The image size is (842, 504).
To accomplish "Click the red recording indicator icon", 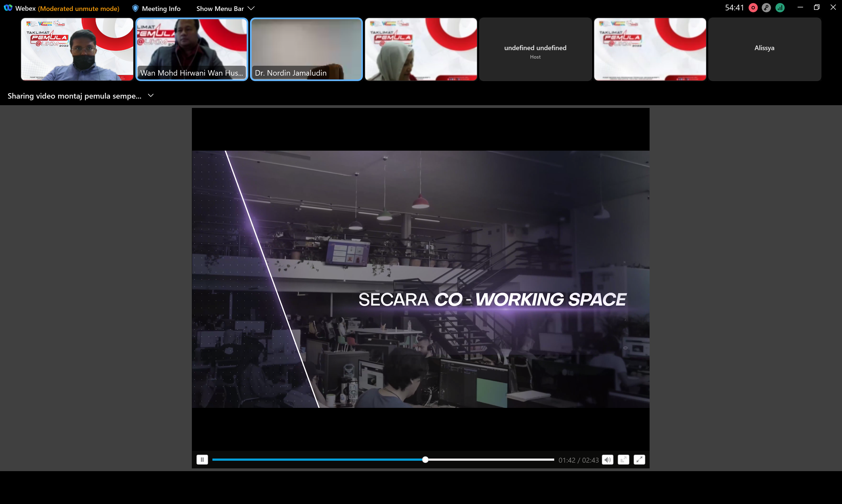I will (753, 8).
